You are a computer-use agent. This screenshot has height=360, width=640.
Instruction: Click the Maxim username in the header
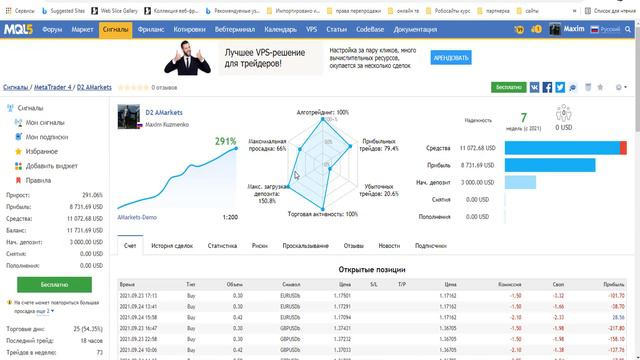pos(574,29)
